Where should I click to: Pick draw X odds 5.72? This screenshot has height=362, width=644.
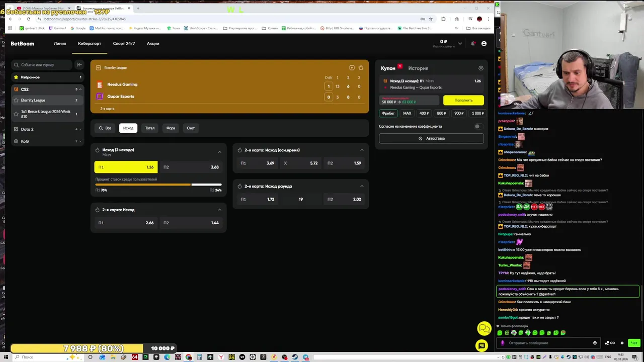click(x=300, y=163)
